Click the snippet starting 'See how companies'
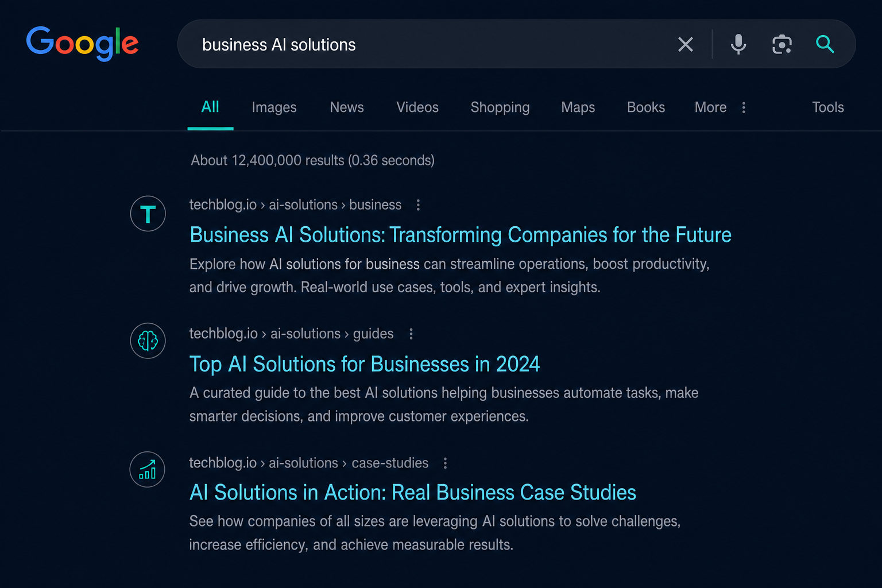 [x=435, y=533]
